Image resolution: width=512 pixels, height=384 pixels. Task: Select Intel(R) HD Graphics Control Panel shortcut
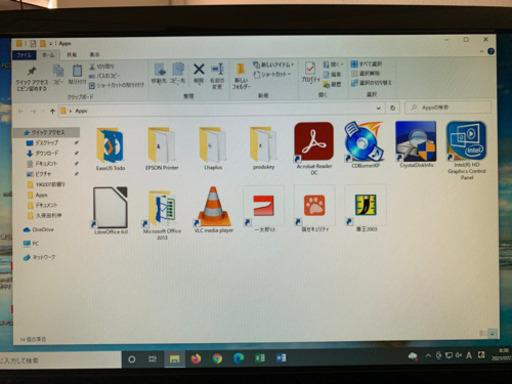point(467,150)
